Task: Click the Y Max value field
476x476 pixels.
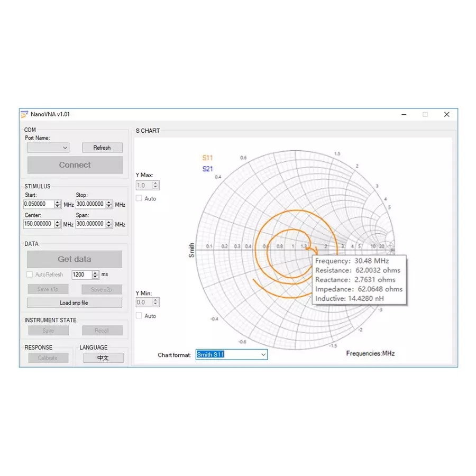Action: [x=144, y=185]
